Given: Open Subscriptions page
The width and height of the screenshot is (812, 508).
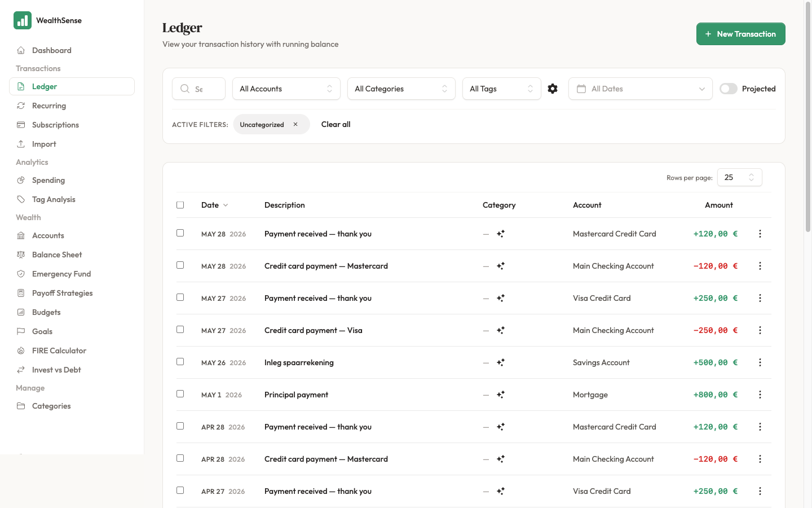Looking at the screenshot, I should click(x=72, y=125).
